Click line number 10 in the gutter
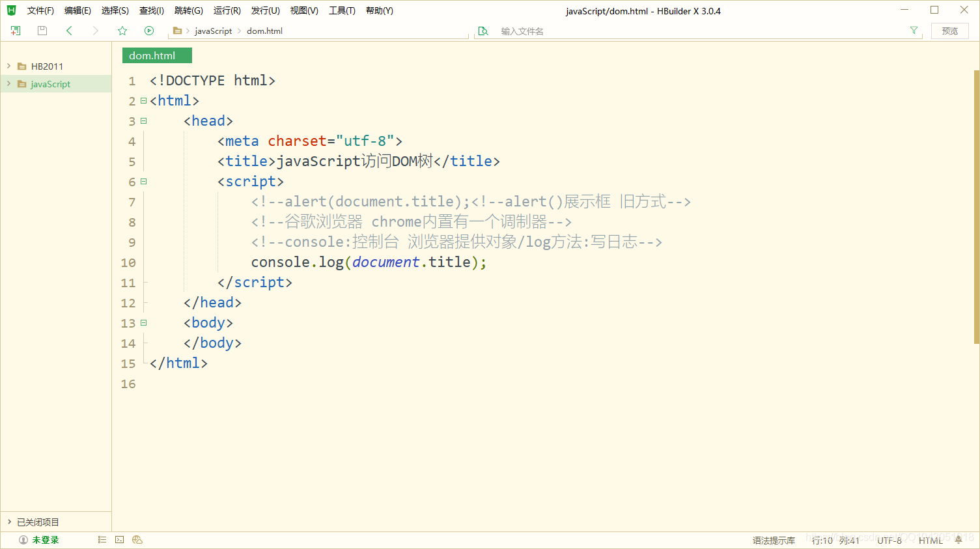 coord(128,262)
